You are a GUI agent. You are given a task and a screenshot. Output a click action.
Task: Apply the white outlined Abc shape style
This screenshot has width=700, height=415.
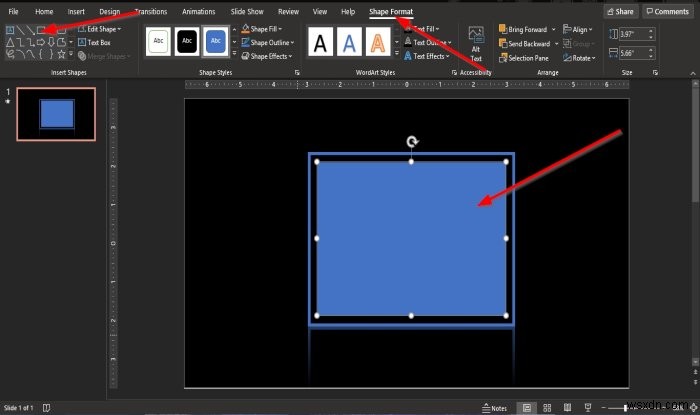point(158,41)
